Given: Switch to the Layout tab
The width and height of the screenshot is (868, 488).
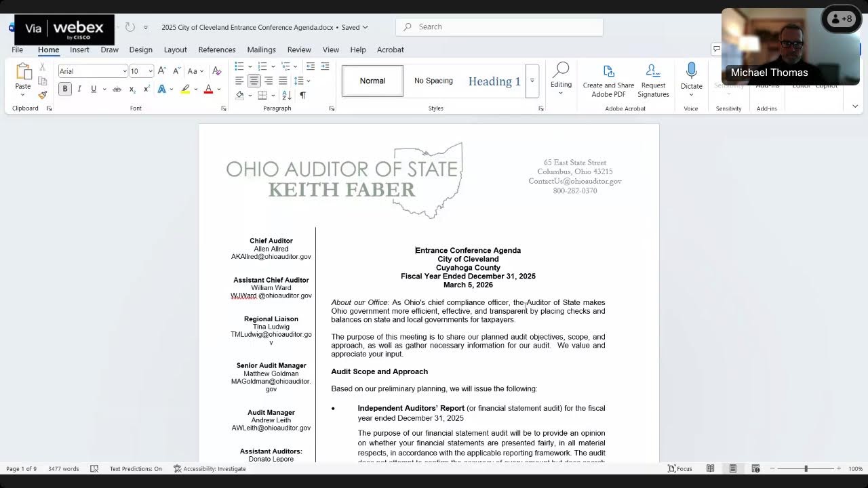Looking at the screenshot, I should pyautogui.click(x=175, y=49).
